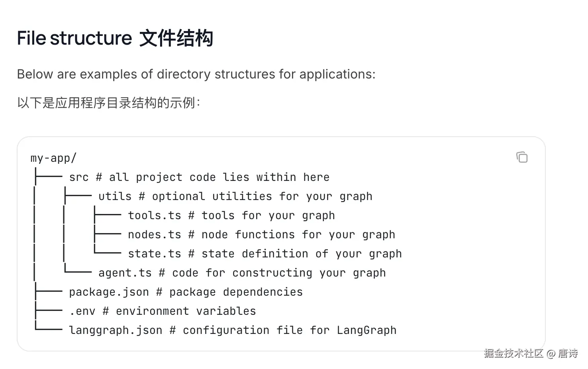
Task: Click the package.json file entry
Action: tap(109, 292)
